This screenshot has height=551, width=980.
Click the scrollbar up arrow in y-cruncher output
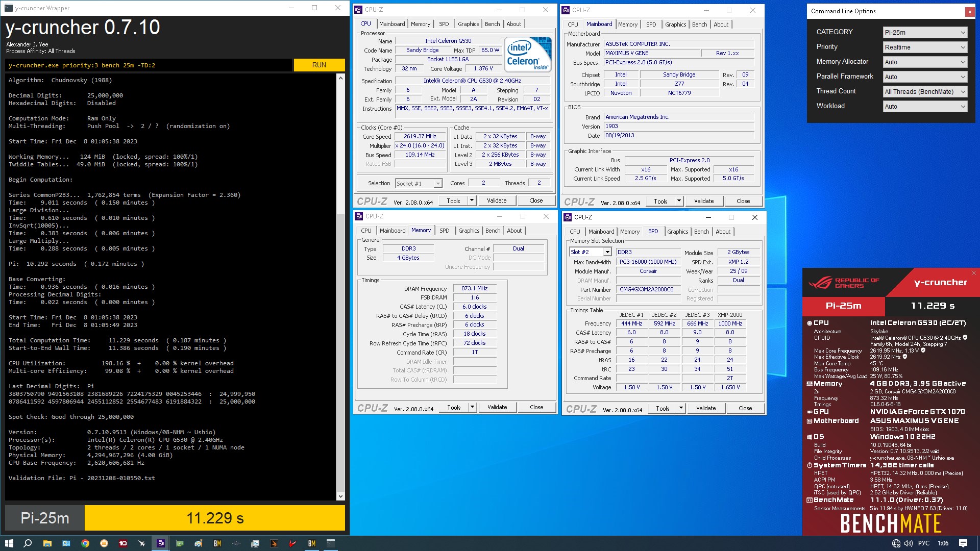pos(340,78)
